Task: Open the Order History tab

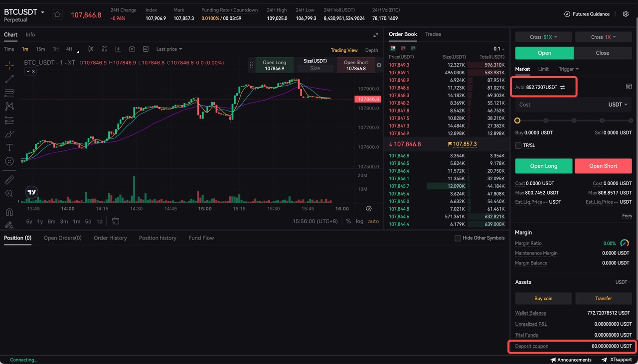Action: coord(110,238)
